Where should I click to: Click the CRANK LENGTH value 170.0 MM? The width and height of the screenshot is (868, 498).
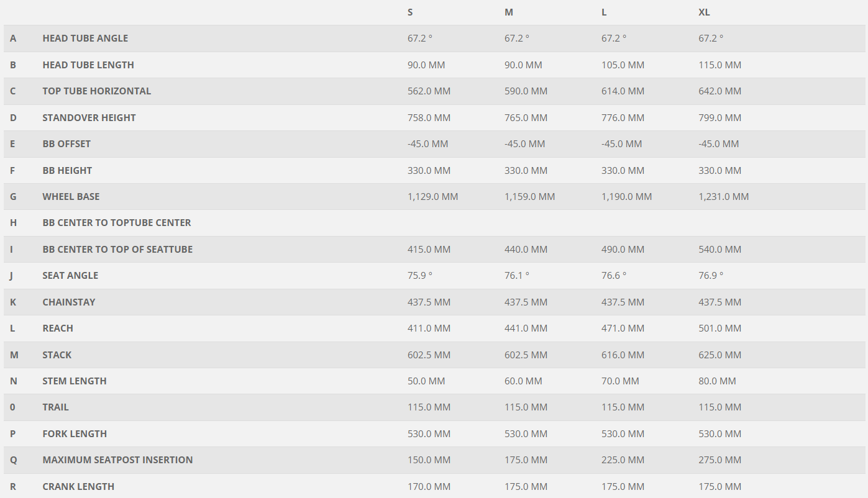tap(429, 487)
